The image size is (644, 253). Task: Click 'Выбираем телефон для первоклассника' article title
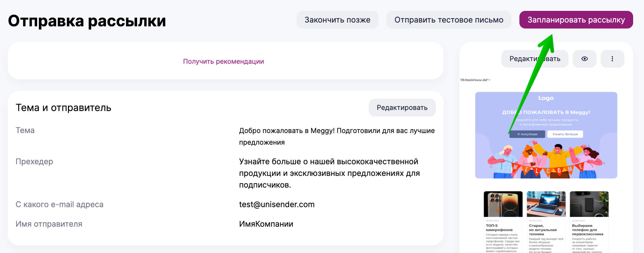588,230
